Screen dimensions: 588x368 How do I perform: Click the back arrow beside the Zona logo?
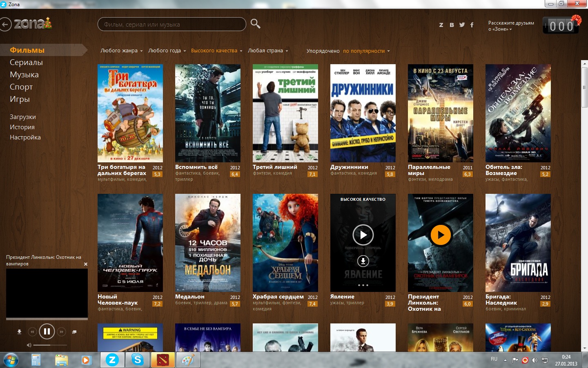click(x=5, y=25)
